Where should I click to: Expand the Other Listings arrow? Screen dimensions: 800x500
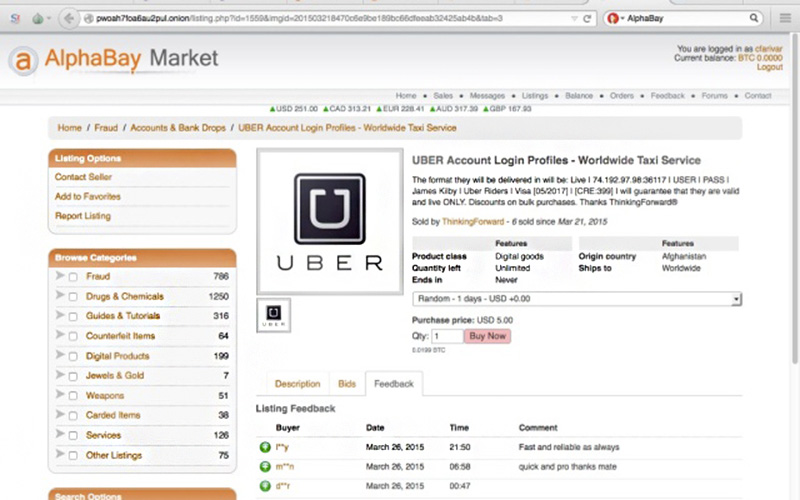point(60,454)
